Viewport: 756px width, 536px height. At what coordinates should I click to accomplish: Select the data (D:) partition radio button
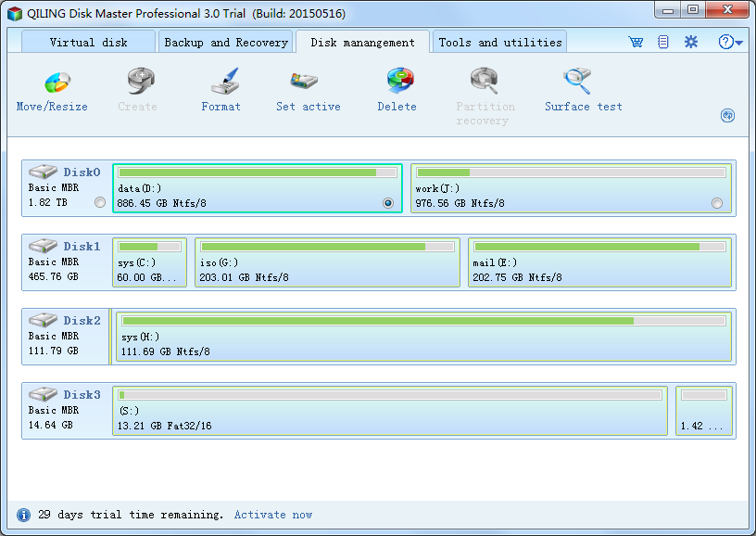(x=387, y=202)
